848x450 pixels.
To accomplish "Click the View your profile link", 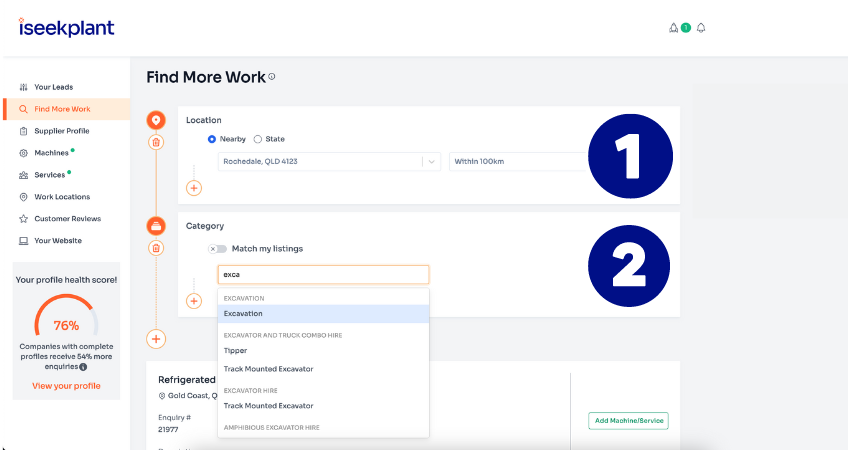I will (66, 386).
